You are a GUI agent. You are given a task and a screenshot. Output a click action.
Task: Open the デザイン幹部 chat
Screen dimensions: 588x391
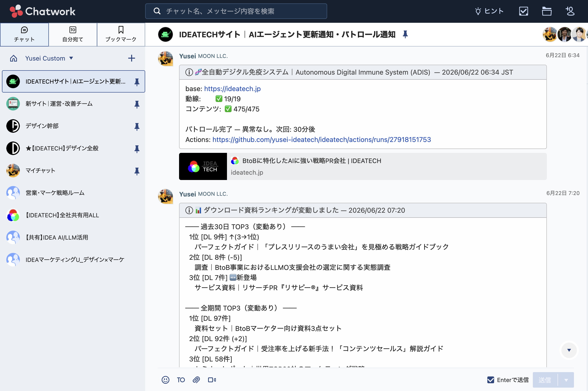coord(73,126)
